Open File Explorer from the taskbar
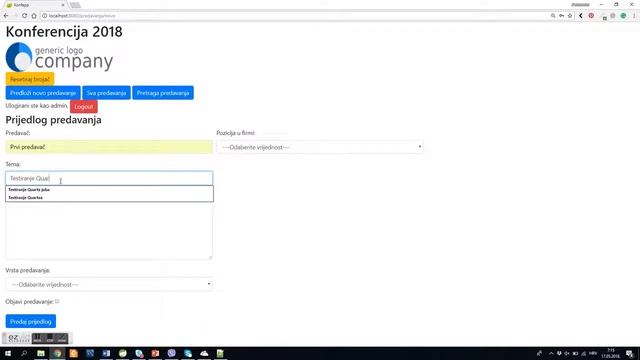640x360 pixels. [x=41, y=353]
